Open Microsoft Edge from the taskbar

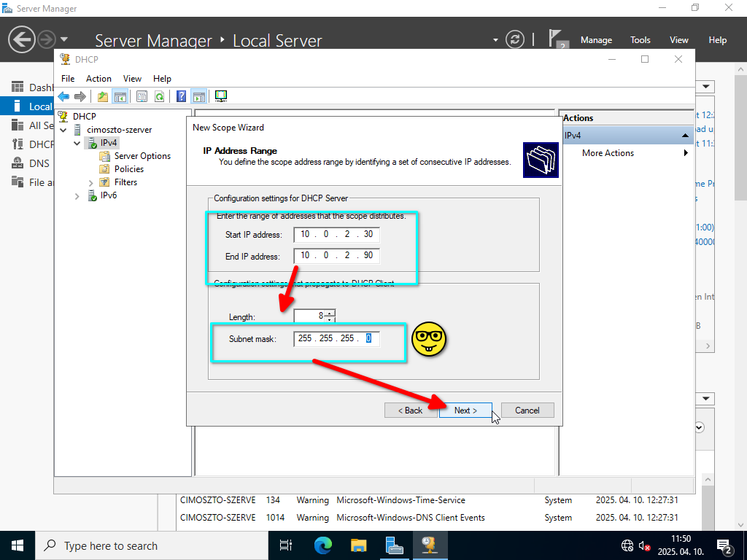[x=322, y=545]
